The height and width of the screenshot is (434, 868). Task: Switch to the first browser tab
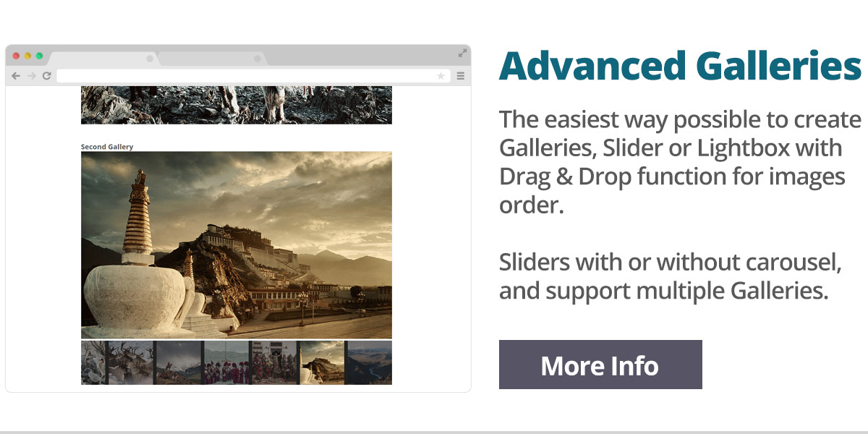(103, 59)
